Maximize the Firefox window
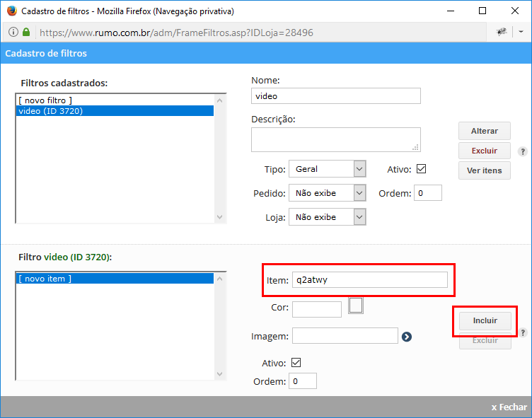The height and width of the screenshot is (418, 532). pos(482,11)
